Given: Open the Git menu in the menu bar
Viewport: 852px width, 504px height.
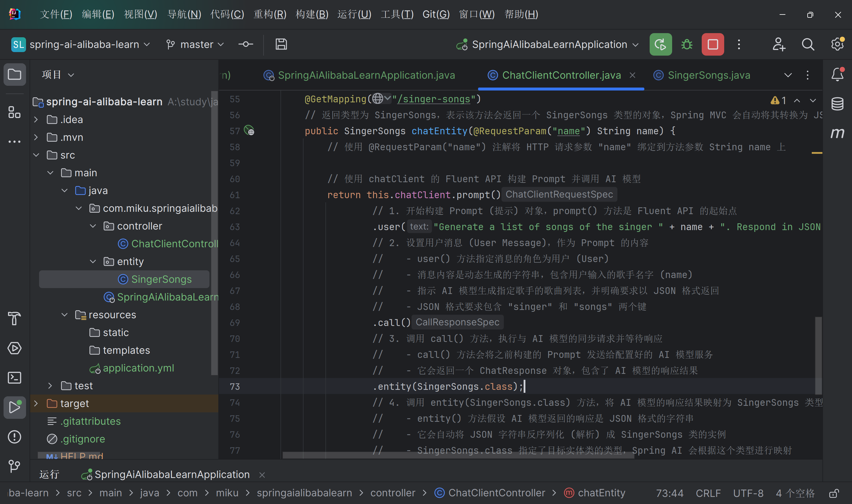Looking at the screenshot, I should pyautogui.click(x=436, y=14).
